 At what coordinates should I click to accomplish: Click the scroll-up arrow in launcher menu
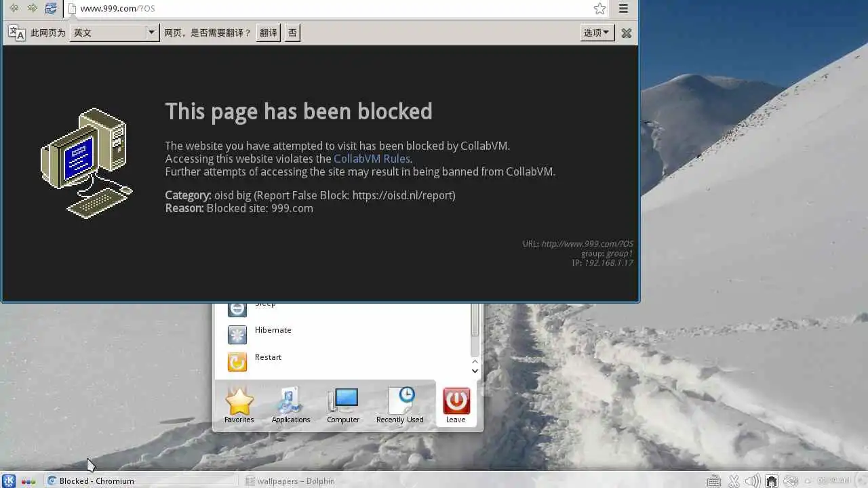[x=475, y=361]
